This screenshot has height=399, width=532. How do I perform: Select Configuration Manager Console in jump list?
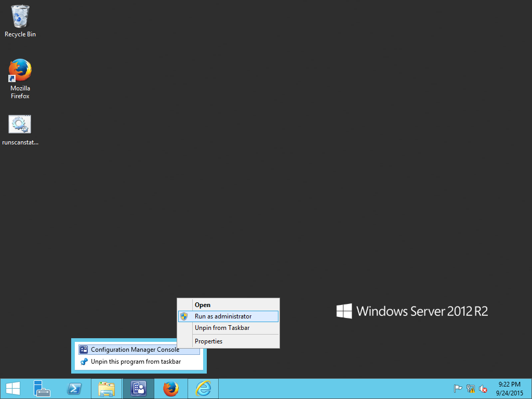[139, 350]
